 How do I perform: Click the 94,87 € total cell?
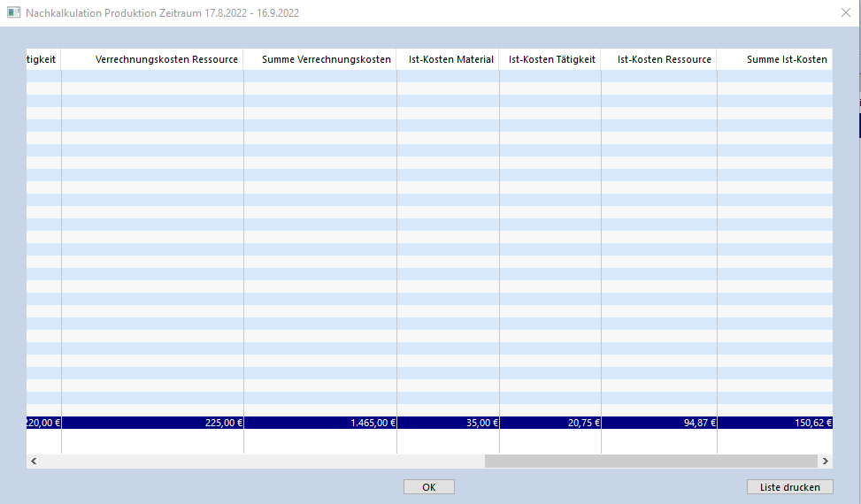point(659,423)
